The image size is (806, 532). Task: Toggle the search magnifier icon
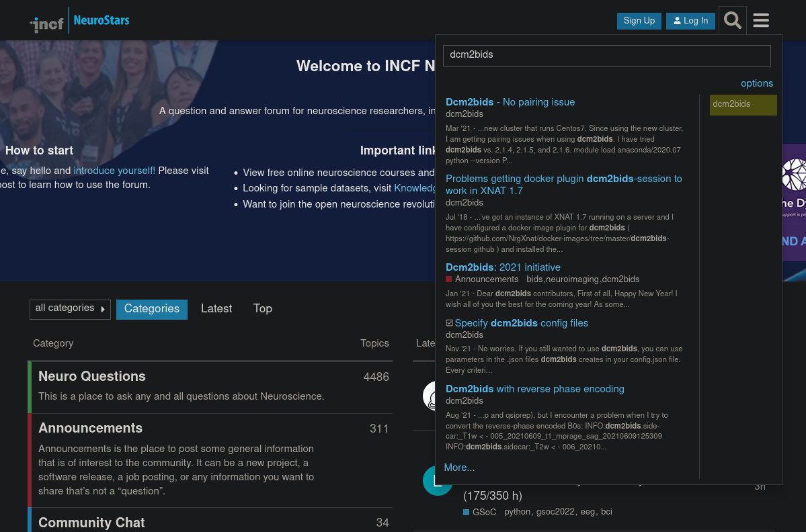(x=733, y=21)
